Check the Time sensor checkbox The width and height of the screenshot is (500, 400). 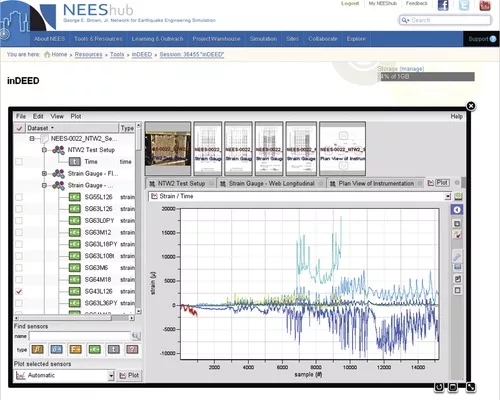(x=19, y=162)
